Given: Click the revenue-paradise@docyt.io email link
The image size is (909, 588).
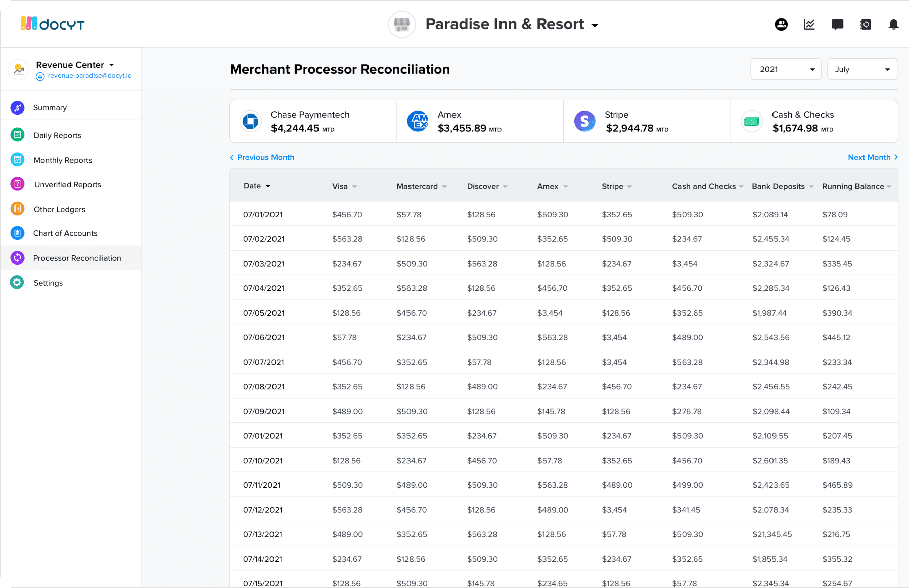Looking at the screenshot, I should pos(89,76).
